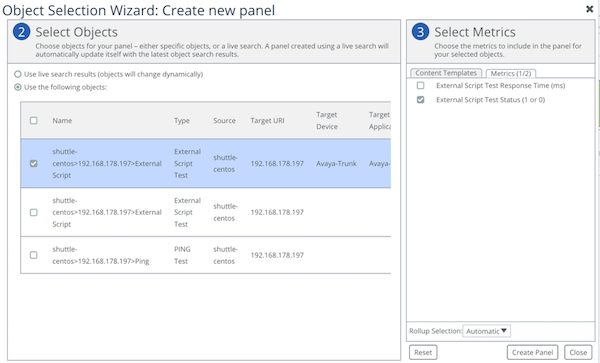Image resolution: width=600 pixels, height=363 pixels.
Task: Click 192.168.178.197 URI in the selected row
Action: [277, 164]
